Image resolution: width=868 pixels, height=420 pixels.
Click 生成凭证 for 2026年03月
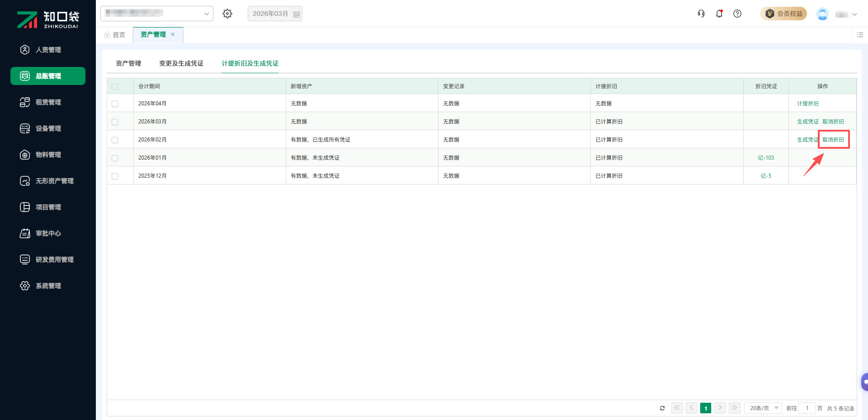(808, 122)
